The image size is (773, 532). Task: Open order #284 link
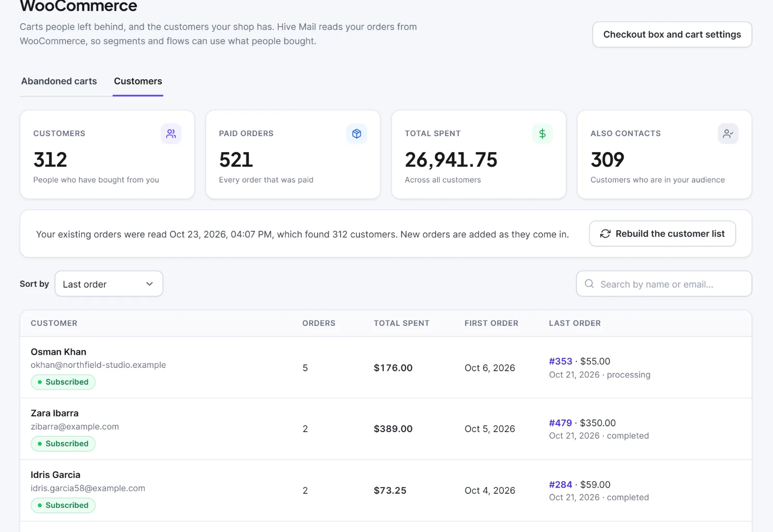click(x=560, y=485)
